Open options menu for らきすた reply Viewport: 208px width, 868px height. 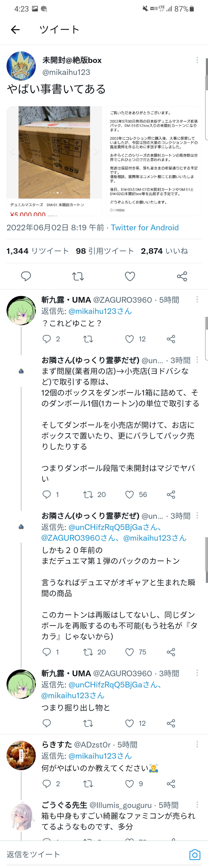tap(197, 744)
